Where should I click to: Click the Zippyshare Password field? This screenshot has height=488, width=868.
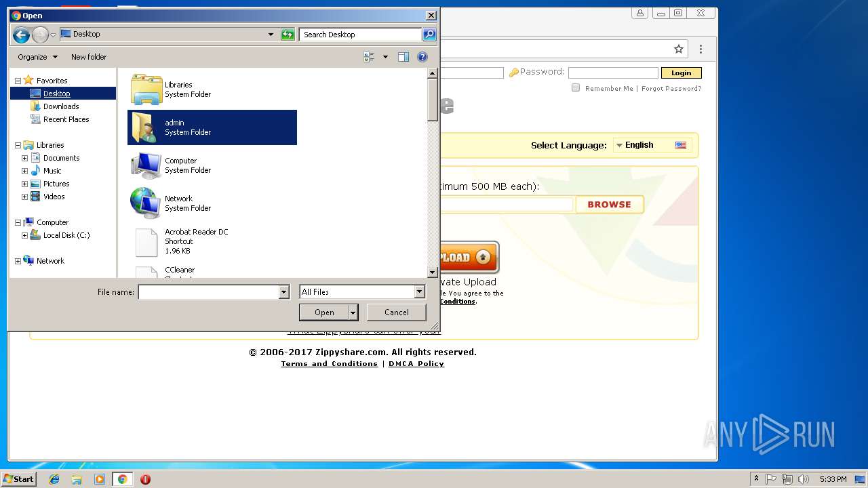613,73
